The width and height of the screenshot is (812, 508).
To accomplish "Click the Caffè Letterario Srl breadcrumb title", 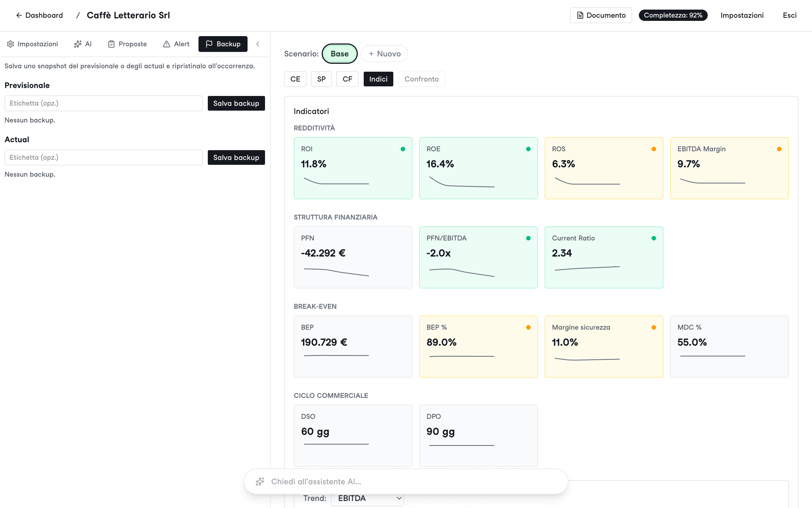I will (x=128, y=15).
